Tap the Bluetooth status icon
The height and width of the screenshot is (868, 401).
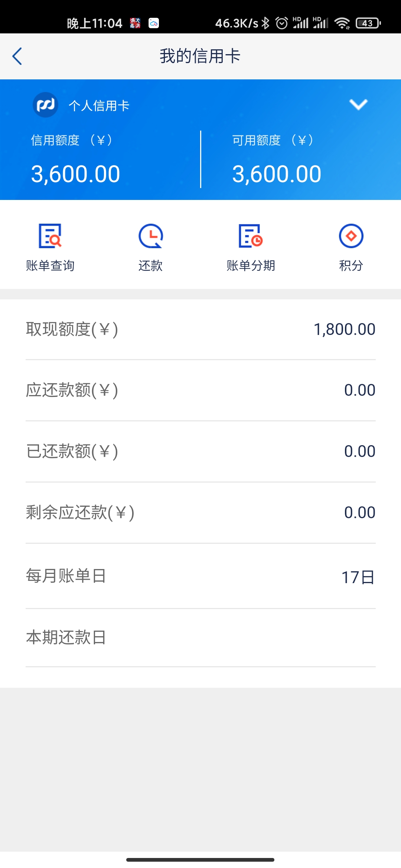[x=265, y=23]
